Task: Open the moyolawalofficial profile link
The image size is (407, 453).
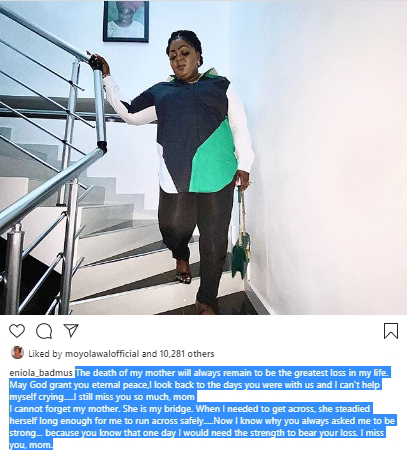Action: [102, 354]
